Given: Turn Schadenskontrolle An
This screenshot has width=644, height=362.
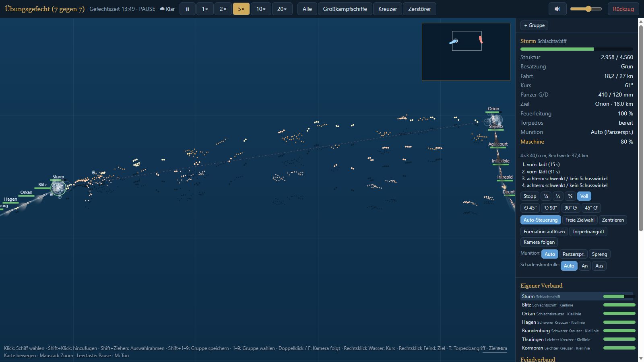Looking at the screenshot, I should [585, 266].
